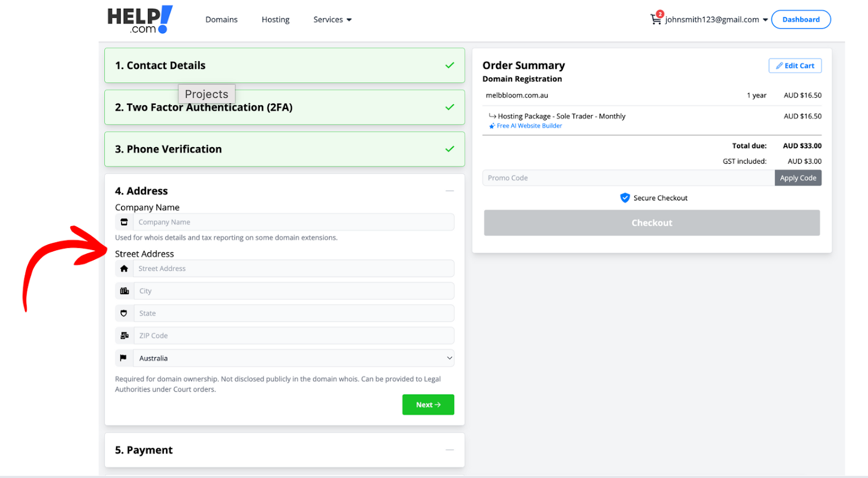Screen dimensions: 868x478
Task: Click the HELP.com logo
Action: click(140, 20)
